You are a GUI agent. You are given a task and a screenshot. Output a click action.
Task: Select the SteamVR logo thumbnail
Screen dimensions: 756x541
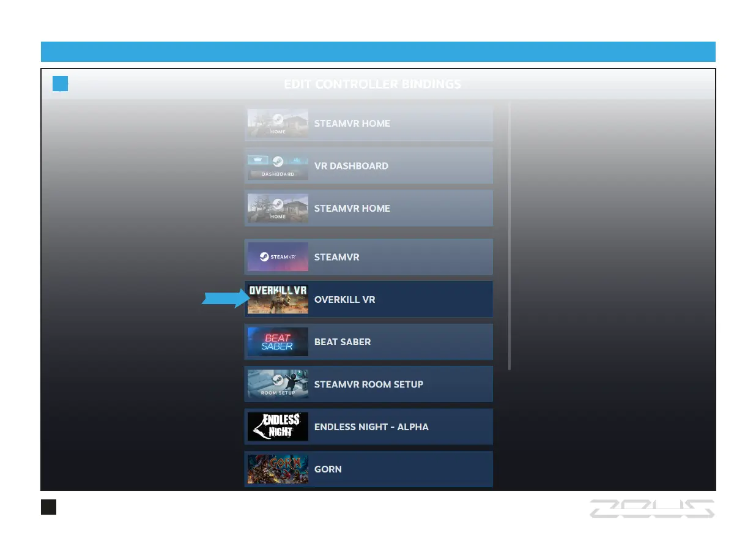278,257
